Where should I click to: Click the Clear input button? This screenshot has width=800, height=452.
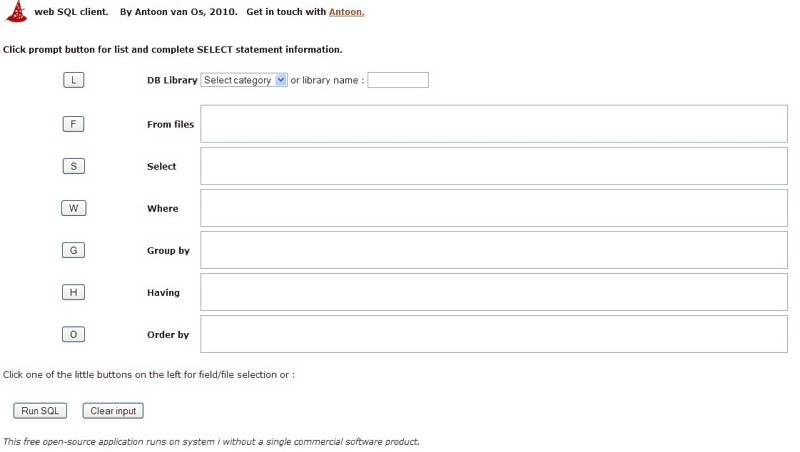pos(113,411)
